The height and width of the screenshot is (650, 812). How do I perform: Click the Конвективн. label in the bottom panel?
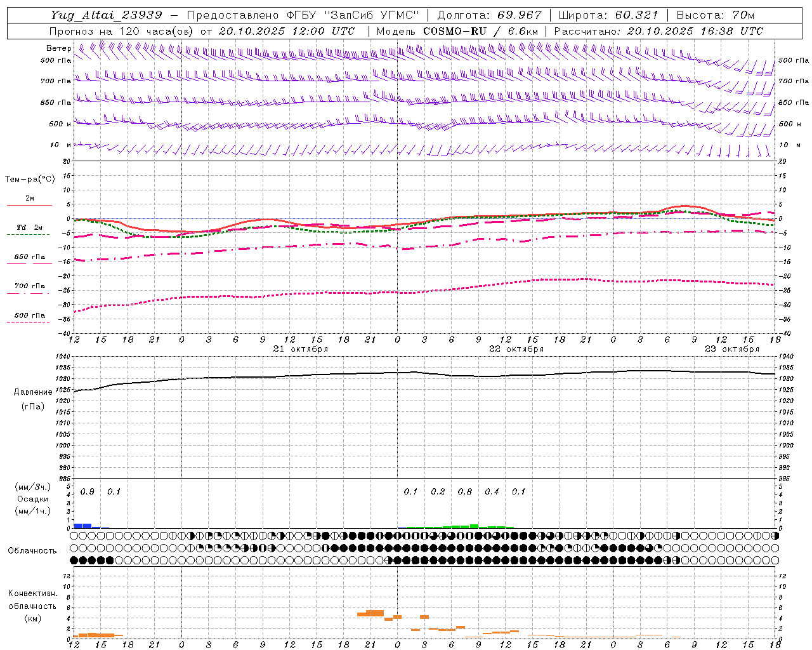click(x=32, y=594)
